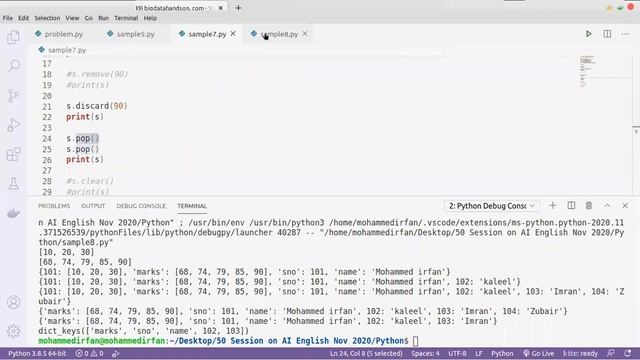The height and width of the screenshot is (360, 640).
Task: Open the Help menu
Action: 150,18
